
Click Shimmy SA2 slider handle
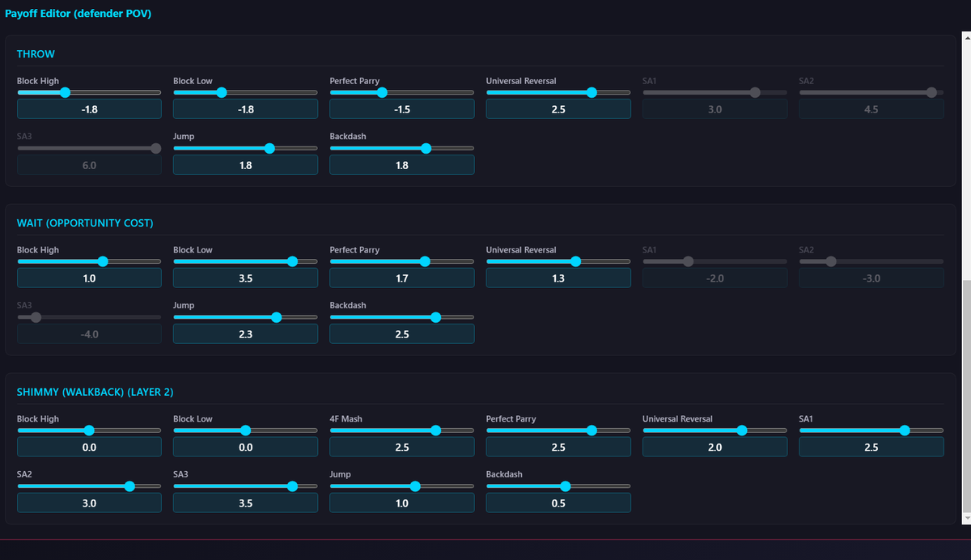[129, 486]
